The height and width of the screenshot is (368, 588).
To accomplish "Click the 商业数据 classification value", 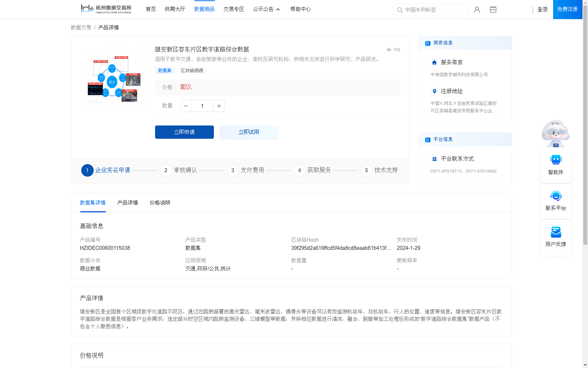I will (90, 269).
